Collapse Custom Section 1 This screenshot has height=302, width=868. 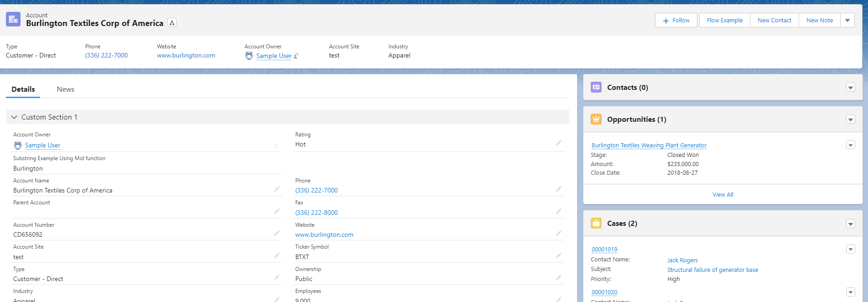coord(14,117)
